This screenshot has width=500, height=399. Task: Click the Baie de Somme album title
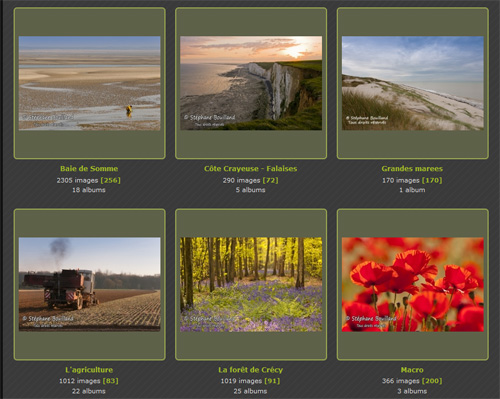click(89, 169)
